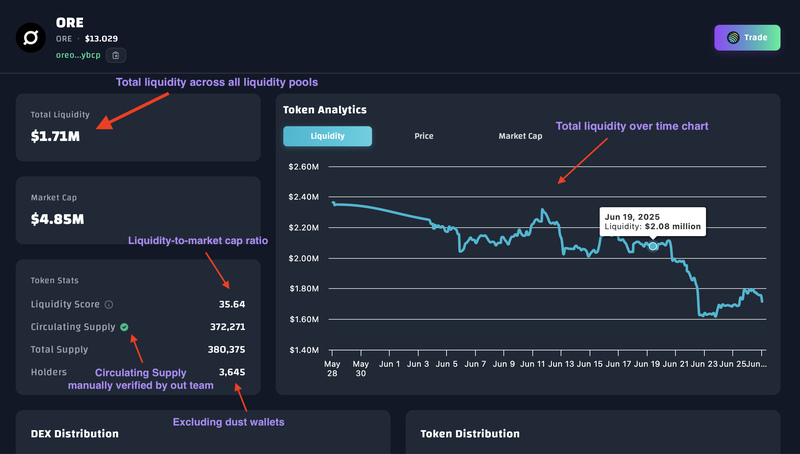Click the Liquidity Score value 35.64

click(232, 305)
